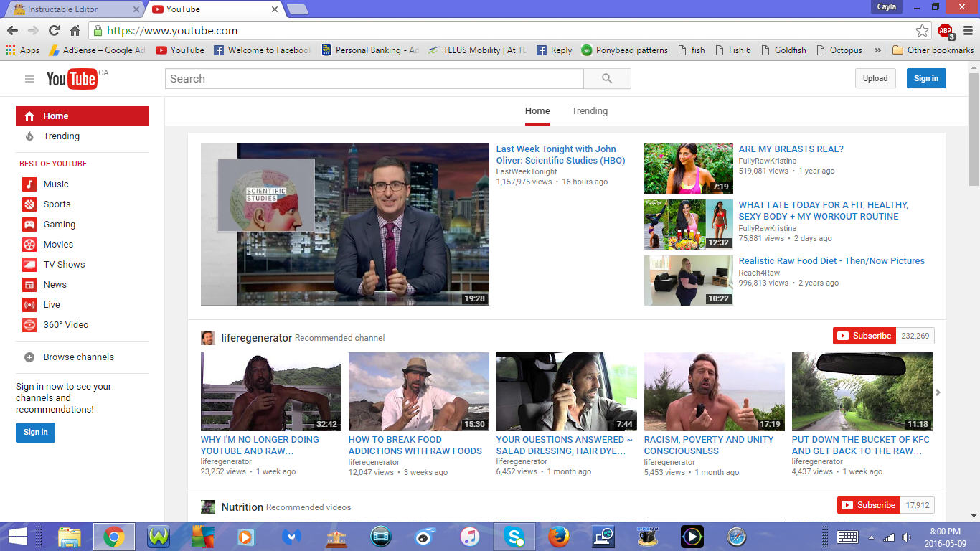
Task: Open the Last Week Tonight Scientific Studies title
Action: pos(560,155)
